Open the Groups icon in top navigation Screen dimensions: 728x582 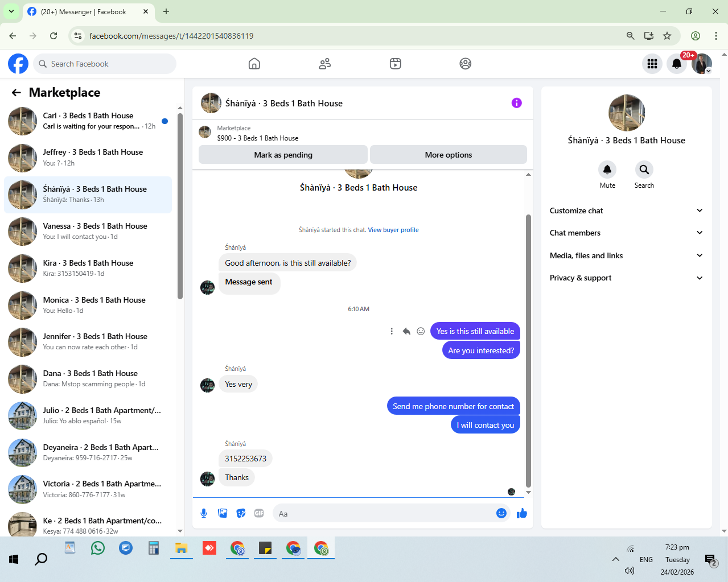pos(466,64)
